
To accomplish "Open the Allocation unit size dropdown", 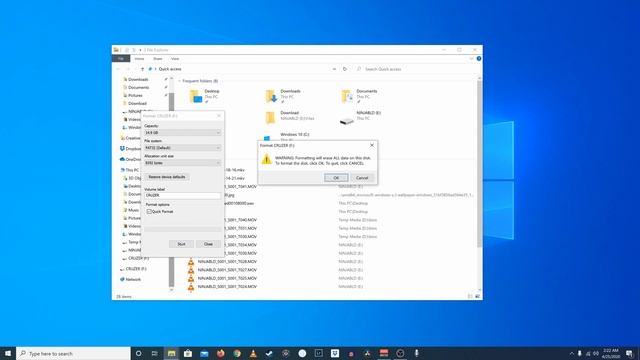I will tap(182, 163).
